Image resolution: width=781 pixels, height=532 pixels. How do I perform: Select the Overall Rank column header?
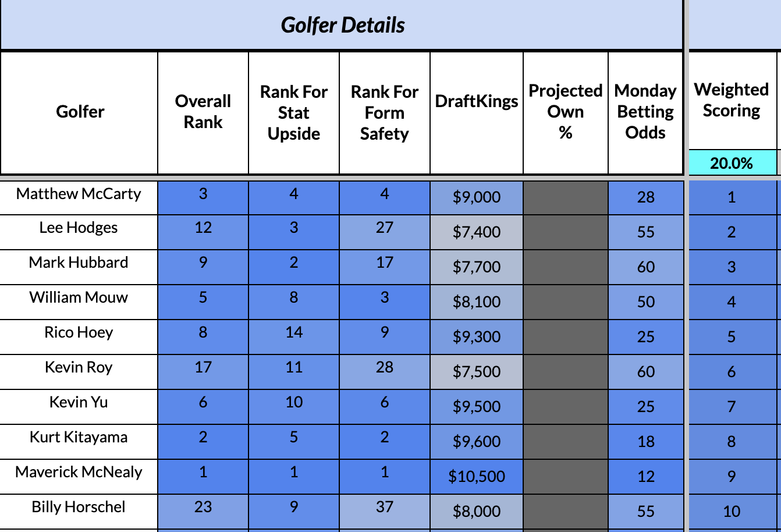[203, 112]
